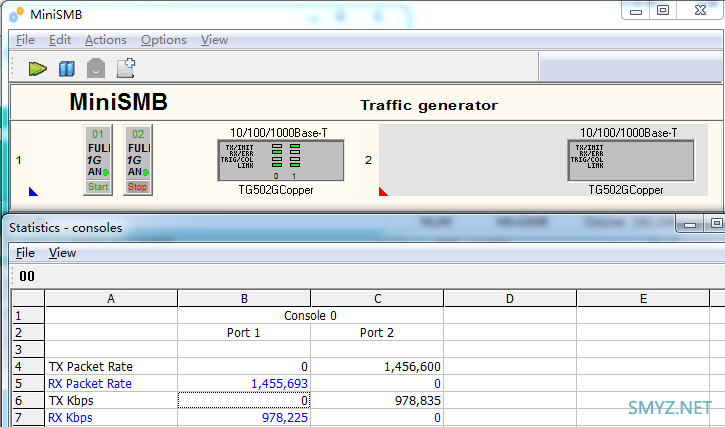
Task: Open the View menu in MiniSMB window
Action: 214,40
